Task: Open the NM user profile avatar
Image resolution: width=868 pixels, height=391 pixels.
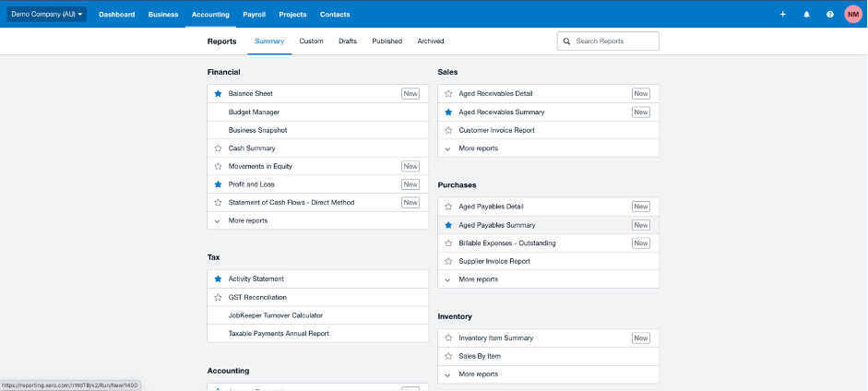Action: [x=852, y=15]
